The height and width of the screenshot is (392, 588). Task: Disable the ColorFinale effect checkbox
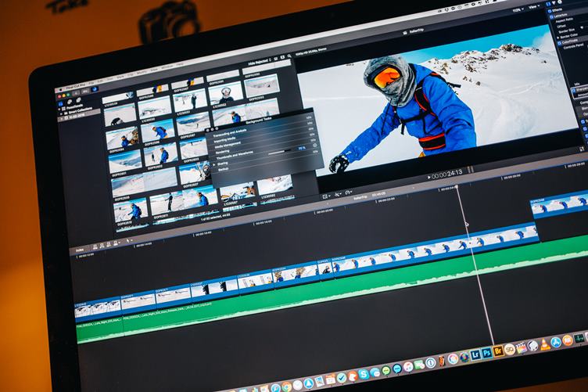point(560,43)
